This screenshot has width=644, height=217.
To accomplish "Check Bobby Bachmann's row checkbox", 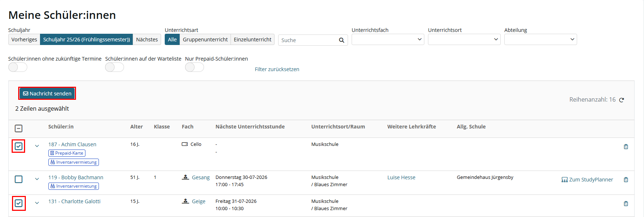I will 19,179.
